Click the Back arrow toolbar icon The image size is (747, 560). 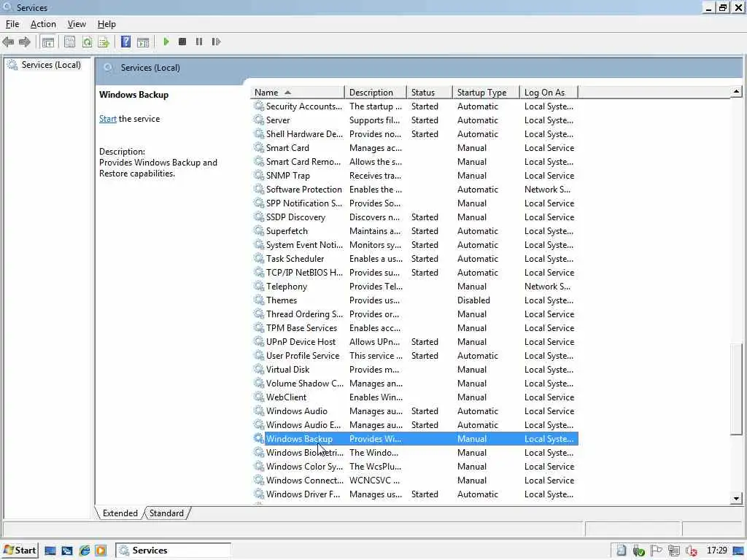8,42
